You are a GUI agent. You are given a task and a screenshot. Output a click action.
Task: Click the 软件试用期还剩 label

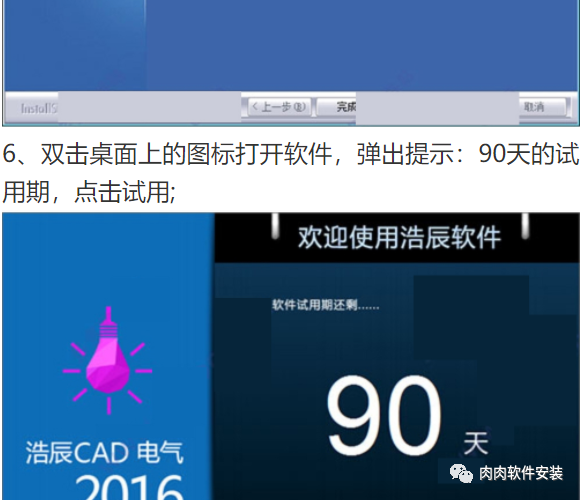[x=326, y=305]
